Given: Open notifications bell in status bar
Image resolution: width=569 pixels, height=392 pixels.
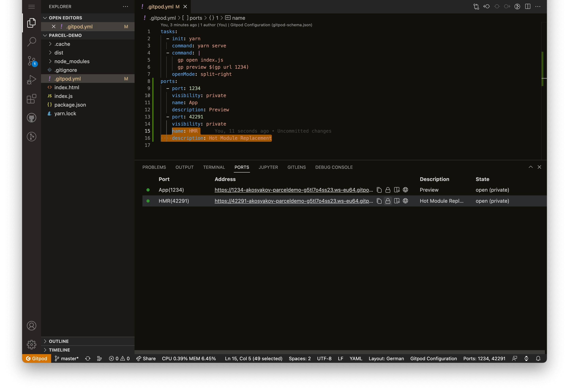Looking at the screenshot, I should [x=538, y=359].
